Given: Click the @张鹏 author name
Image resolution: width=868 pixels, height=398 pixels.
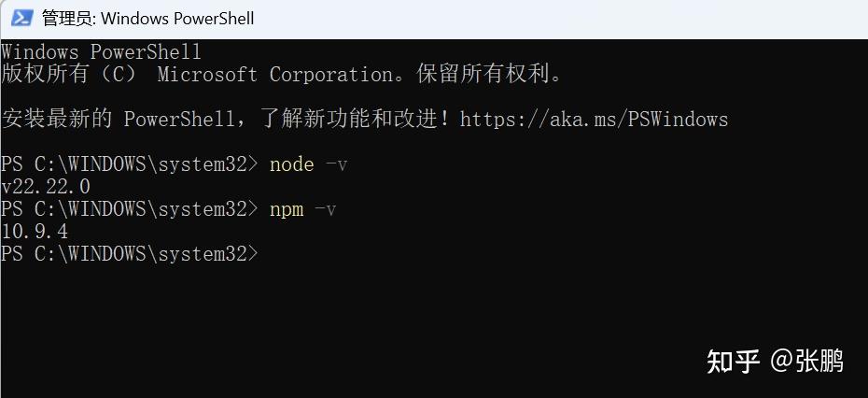Looking at the screenshot, I should (x=807, y=362).
